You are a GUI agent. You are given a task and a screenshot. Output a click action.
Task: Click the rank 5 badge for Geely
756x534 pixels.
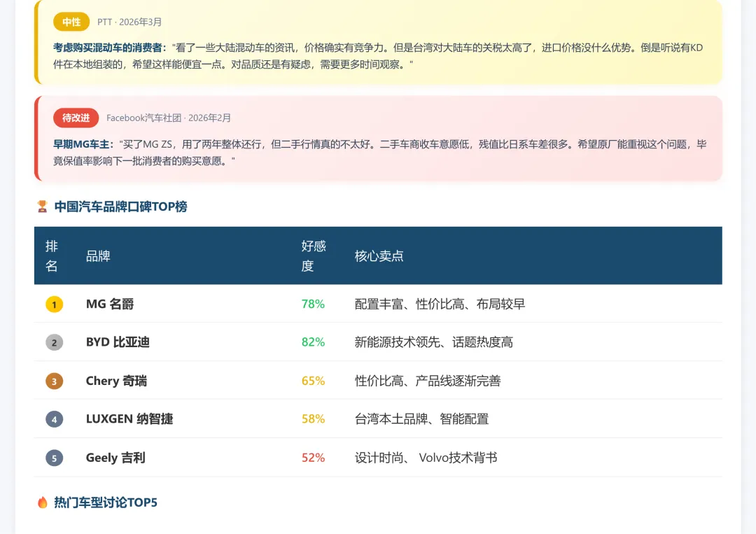[54, 458]
